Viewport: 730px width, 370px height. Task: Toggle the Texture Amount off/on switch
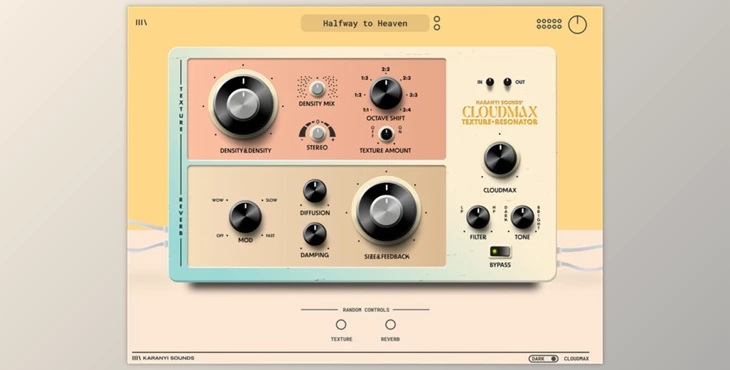click(386, 134)
